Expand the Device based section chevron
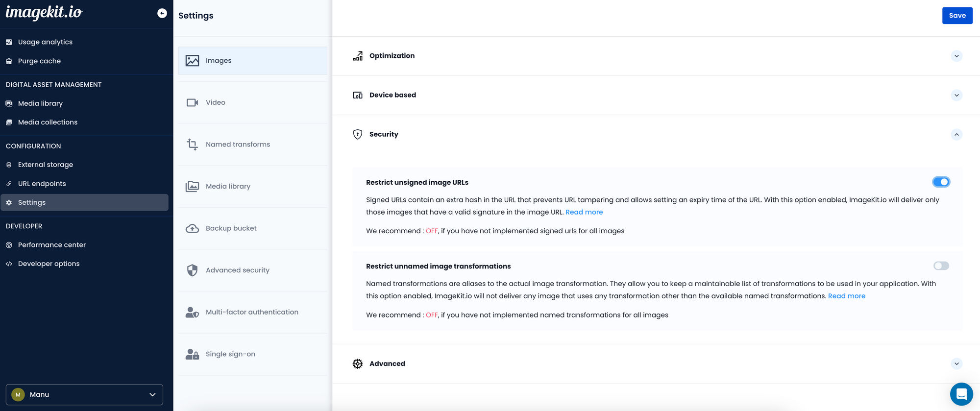Screen dimensions: 980x411 pos(956,95)
